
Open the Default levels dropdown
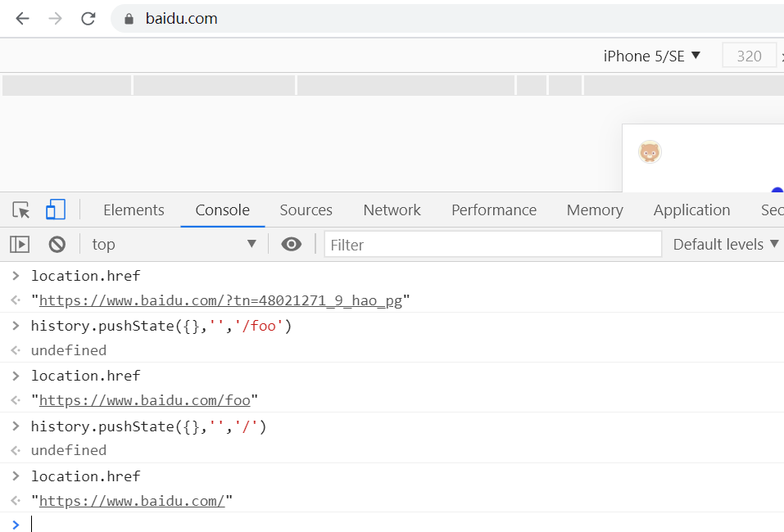(726, 244)
